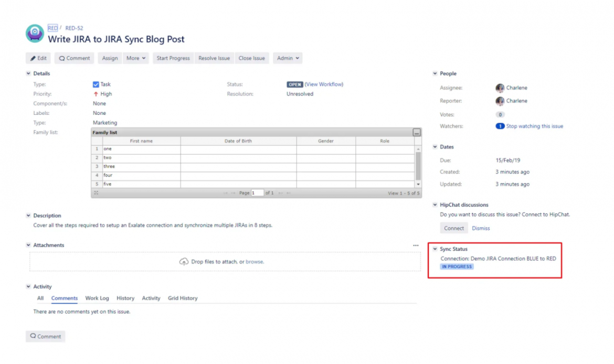Open the View Workflow link

pos(324,84)
